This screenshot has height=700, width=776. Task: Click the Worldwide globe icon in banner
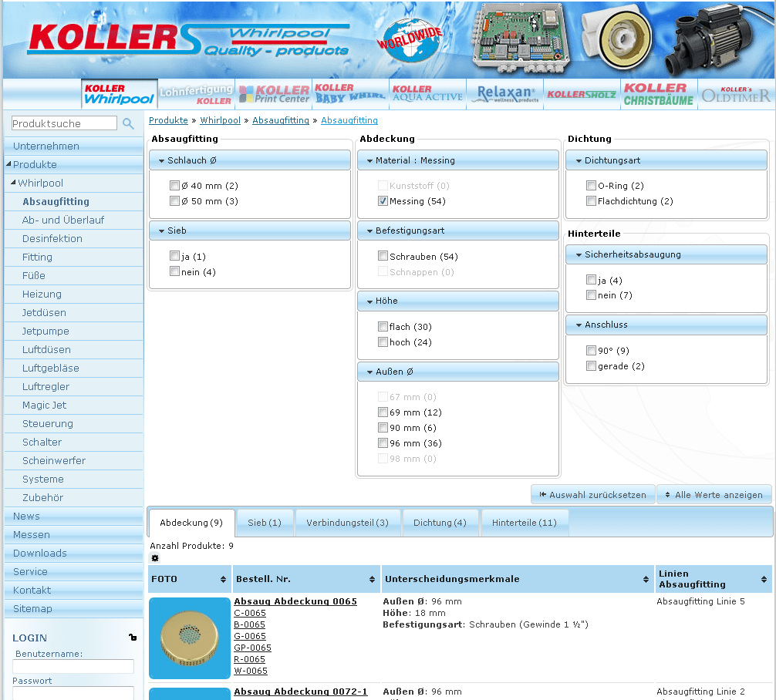click(x=410, y=40)
